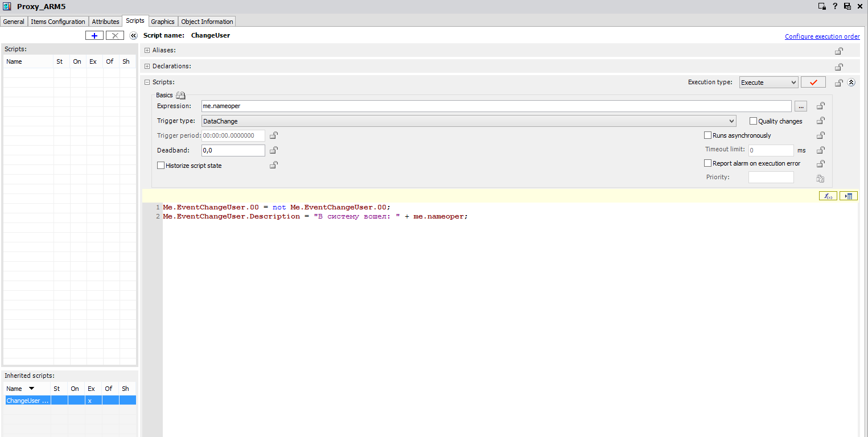
Task: Open help question mark icon
Action: (x=835, y=6)
